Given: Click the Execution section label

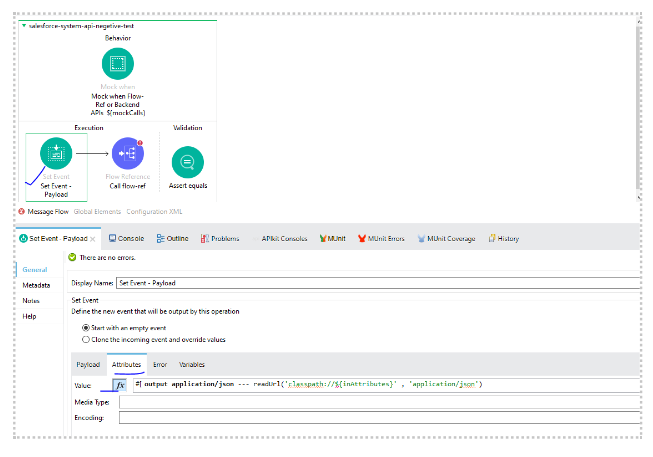Looking at the screenshot, I should click(89, 127).
